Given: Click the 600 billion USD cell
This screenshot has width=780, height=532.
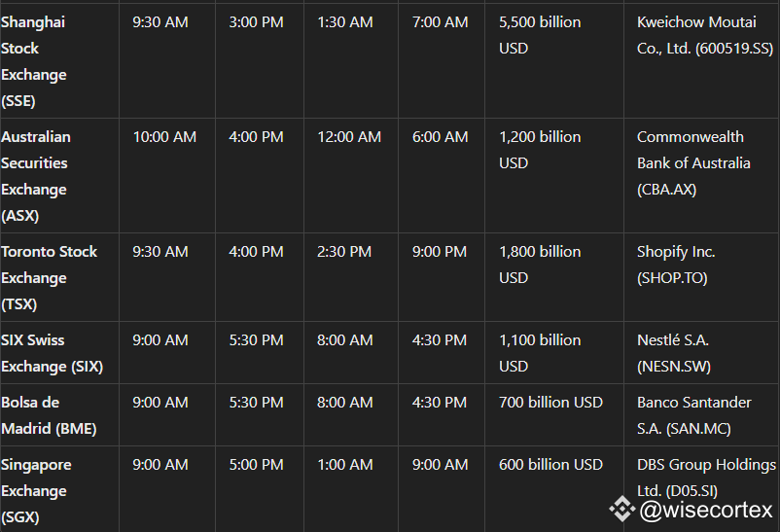Looking at the screenshot, I should (x=554, y=490).
